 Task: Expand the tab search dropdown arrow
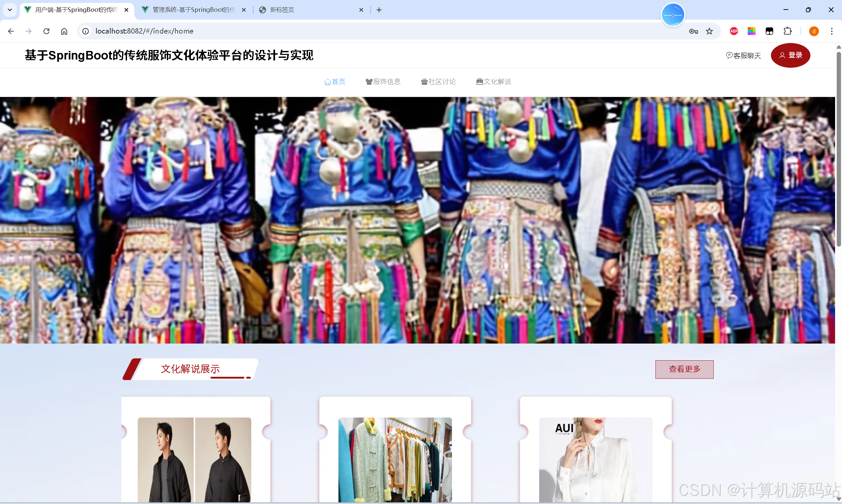[x=10, y=10]
